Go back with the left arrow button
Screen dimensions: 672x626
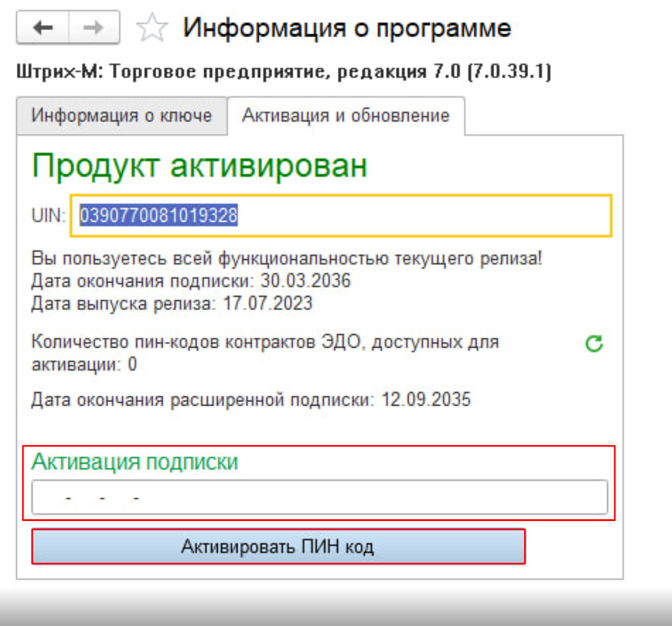43,28
